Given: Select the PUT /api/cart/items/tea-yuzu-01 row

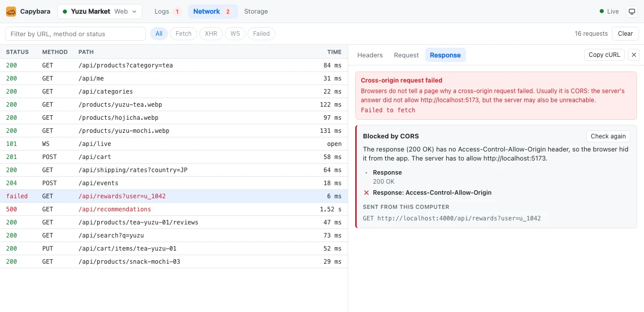Looking at the screenshot, I should pos(174,249).
